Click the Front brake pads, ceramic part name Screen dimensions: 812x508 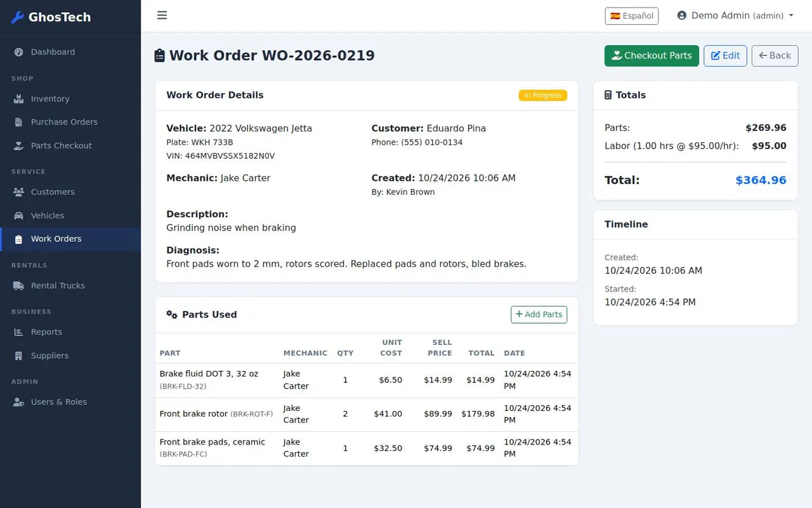(212, 442)
